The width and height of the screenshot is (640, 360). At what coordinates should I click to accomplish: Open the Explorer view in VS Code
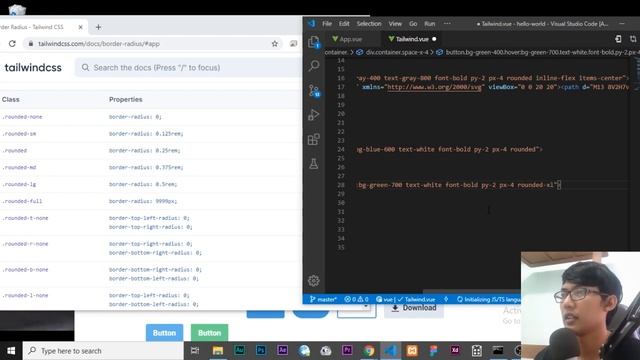click(x=313, y=42)
